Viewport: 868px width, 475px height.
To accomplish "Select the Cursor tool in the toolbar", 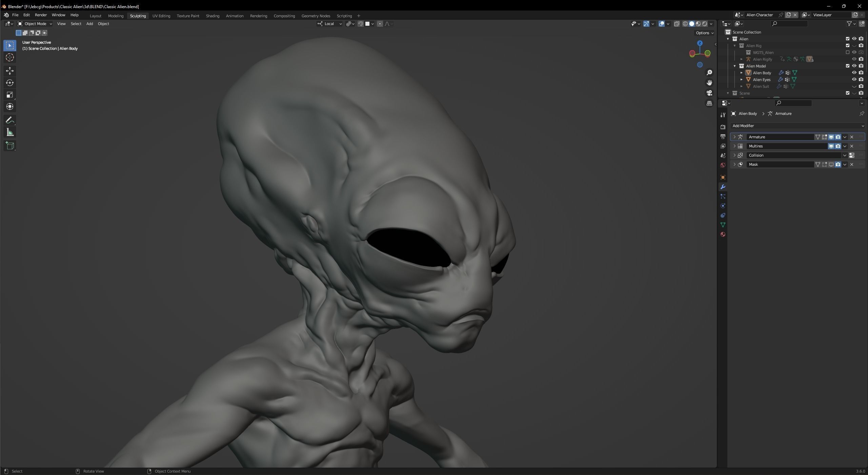I will point(10,57).
